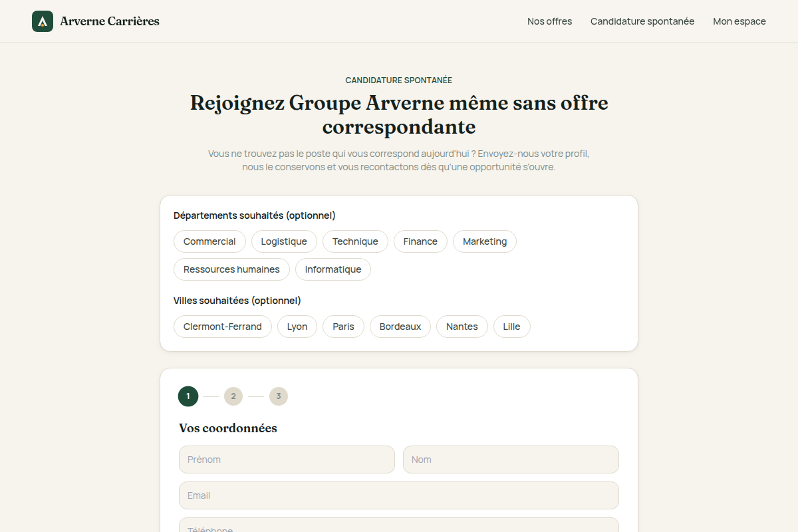The height and width of the screenshot is (532, 798).
Task: Select the Paris city chip
Action: (343, 327)
